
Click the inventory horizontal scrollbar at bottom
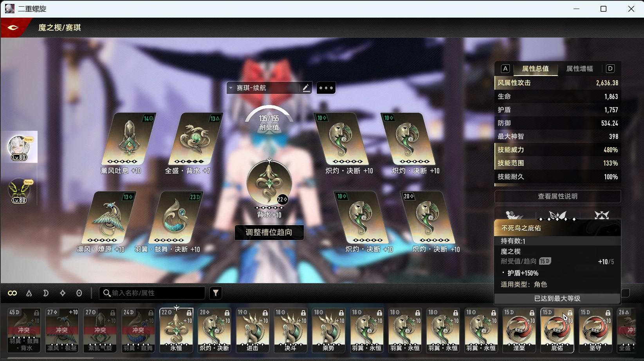[51, 357]
